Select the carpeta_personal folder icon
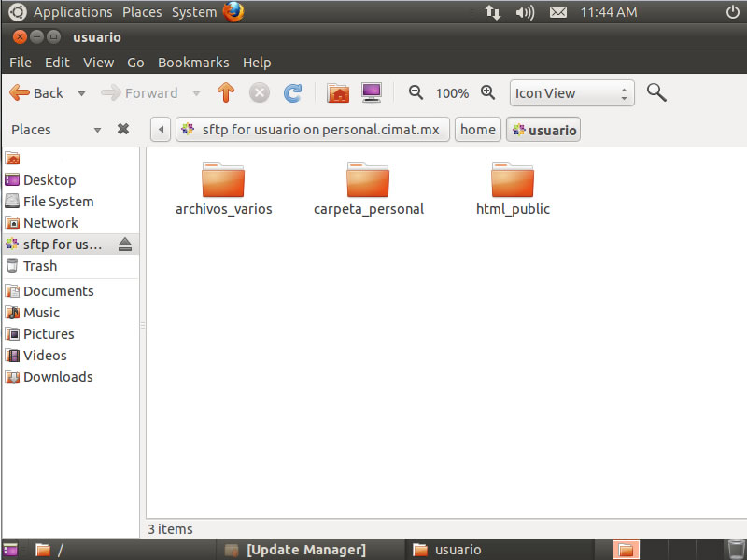This screenshot has height=560, width=747. [368, 180]
